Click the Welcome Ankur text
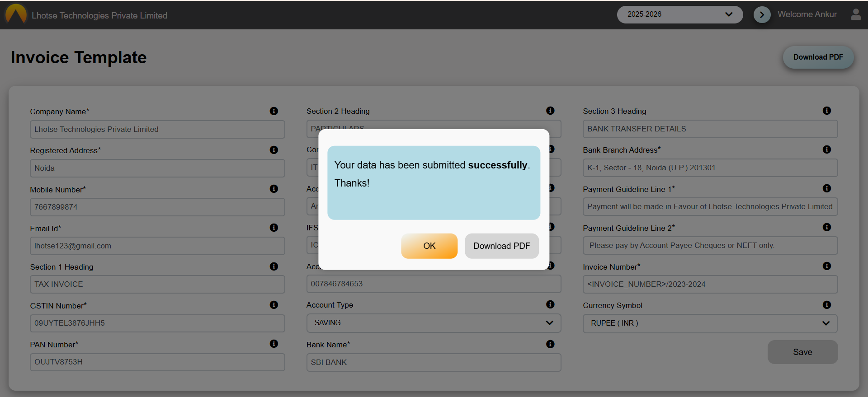The width and height of the screenshot is (868, 397). pyautogui.click(x=807, y=14)
